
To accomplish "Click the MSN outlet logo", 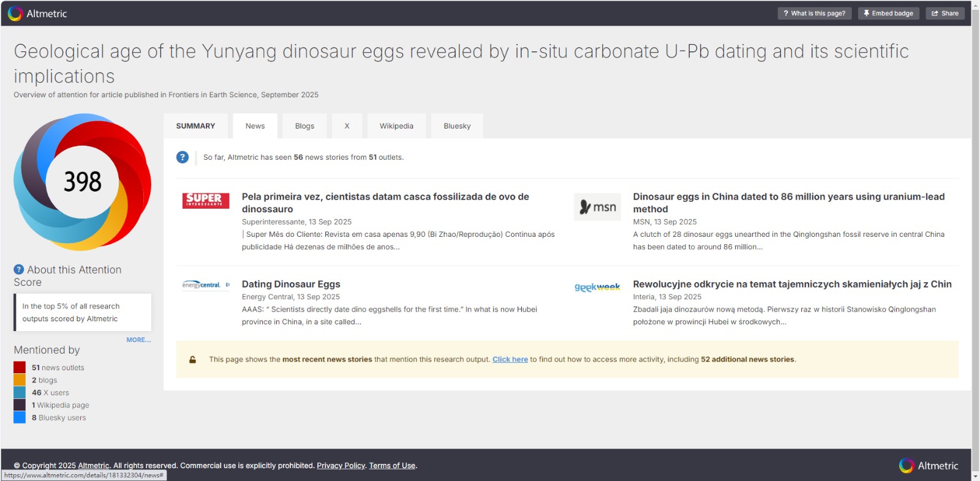I will coord(597,207).
